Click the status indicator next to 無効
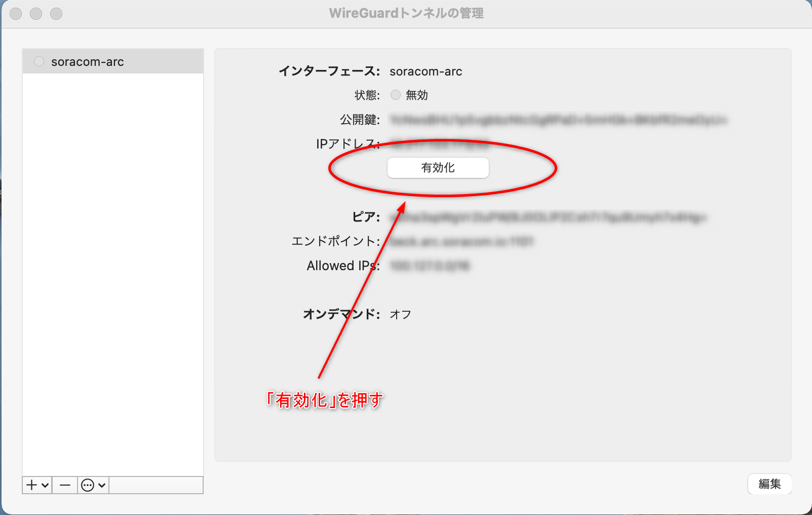This screenshot has height=515, width=812. coord(396,95)
